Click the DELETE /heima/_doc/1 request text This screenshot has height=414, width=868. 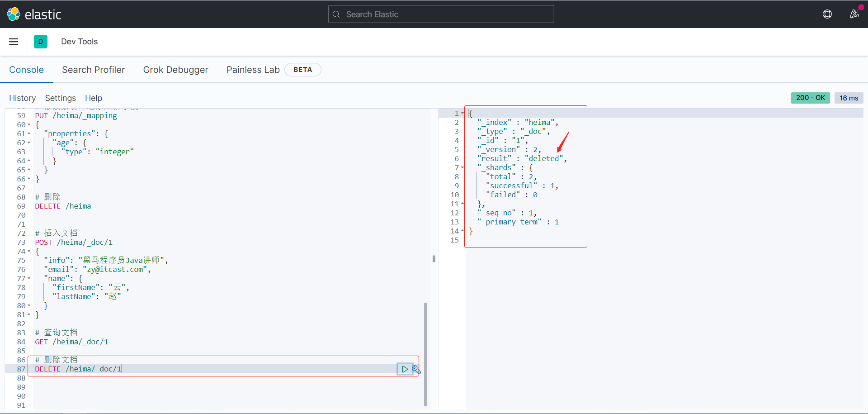(x=78, y=369)
